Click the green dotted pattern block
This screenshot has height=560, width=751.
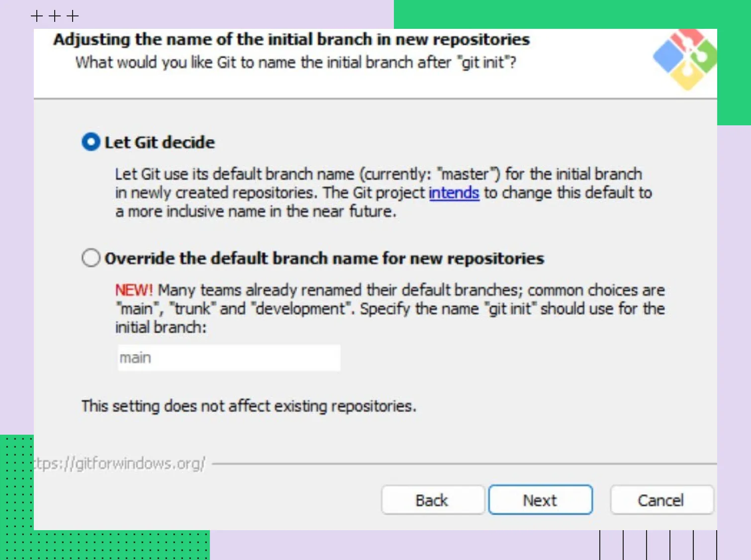coord(99,545)
